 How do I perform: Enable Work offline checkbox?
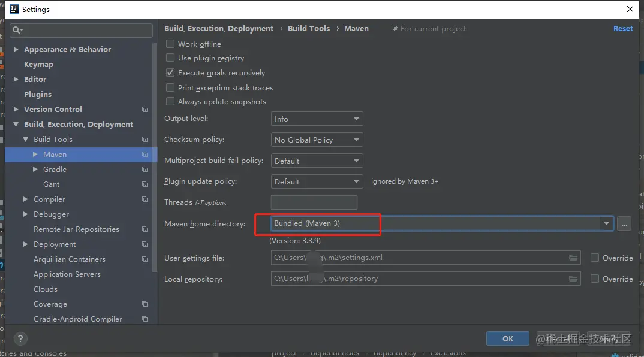(170, 44)
